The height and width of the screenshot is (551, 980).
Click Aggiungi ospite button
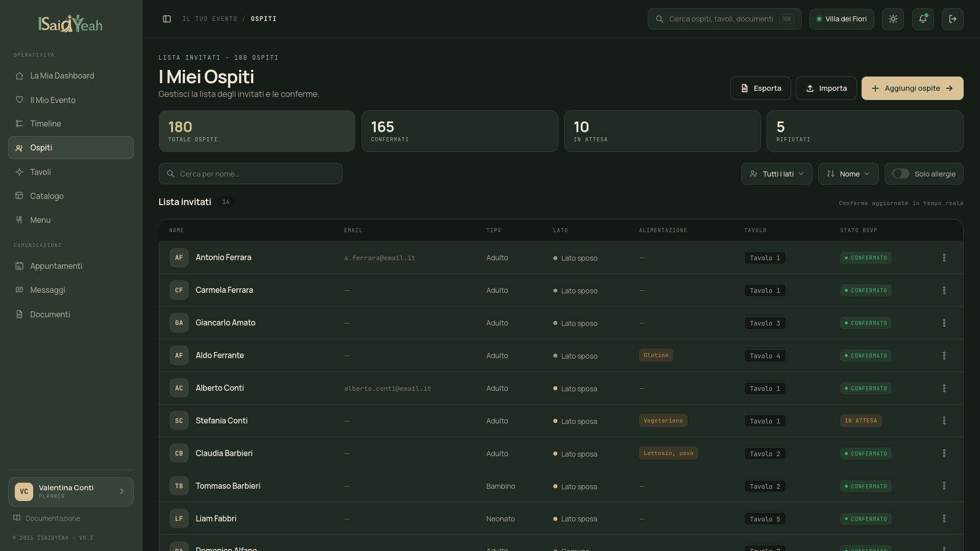pyautogui.click(x=912, y=88)
